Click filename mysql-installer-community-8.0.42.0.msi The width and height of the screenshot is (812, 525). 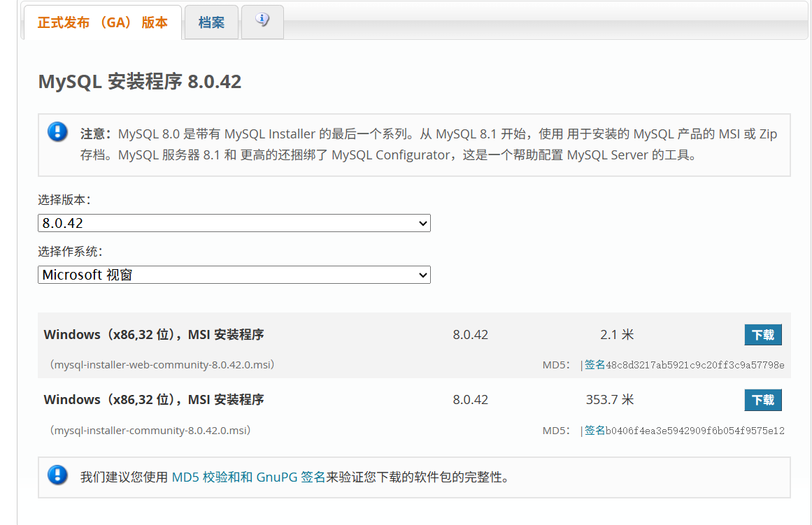point(150,430)
